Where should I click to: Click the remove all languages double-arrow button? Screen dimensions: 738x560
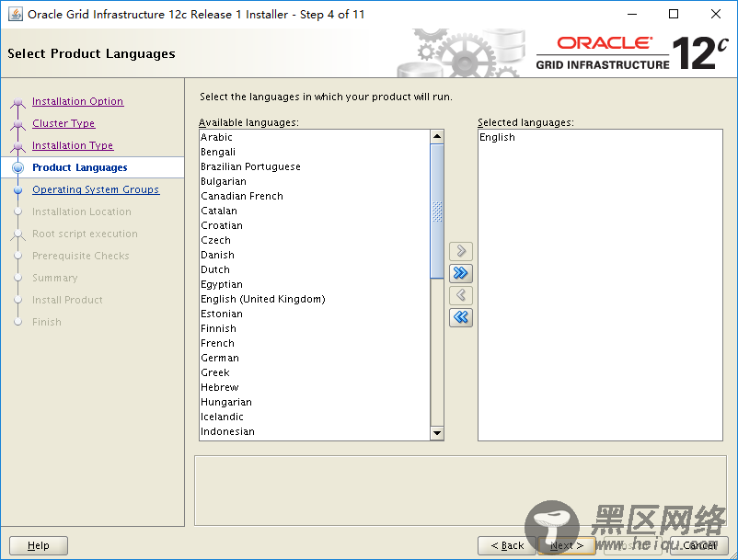461,317
